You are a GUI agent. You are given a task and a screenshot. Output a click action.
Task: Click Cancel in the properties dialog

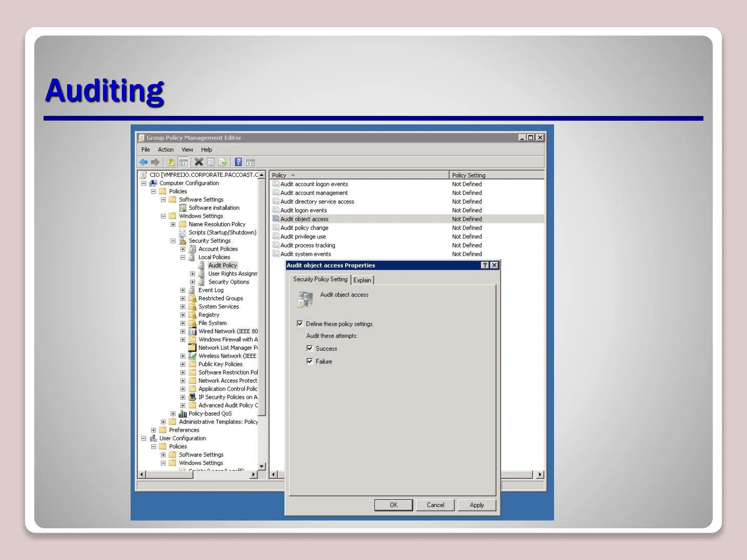436,505
